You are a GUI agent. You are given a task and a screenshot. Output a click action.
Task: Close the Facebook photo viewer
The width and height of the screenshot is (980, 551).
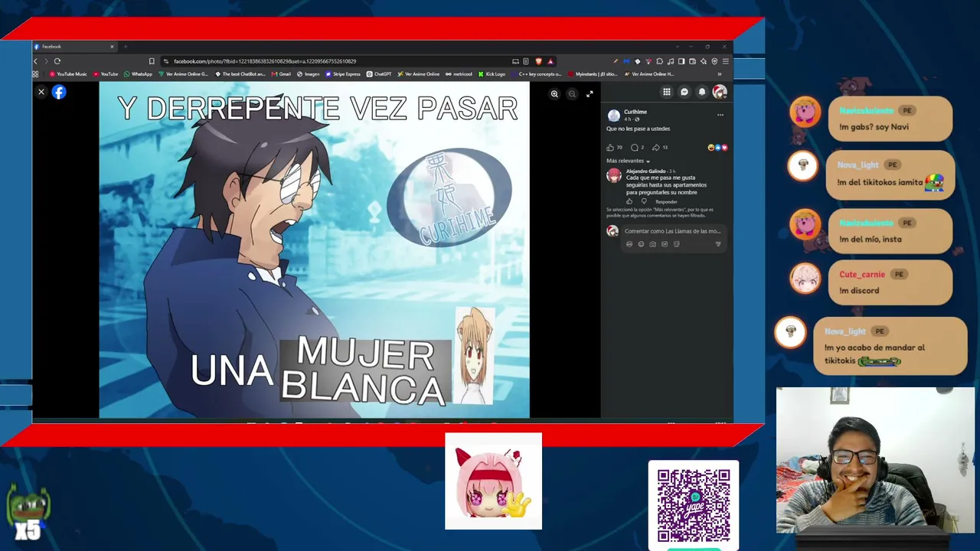(x=41, y=92)
